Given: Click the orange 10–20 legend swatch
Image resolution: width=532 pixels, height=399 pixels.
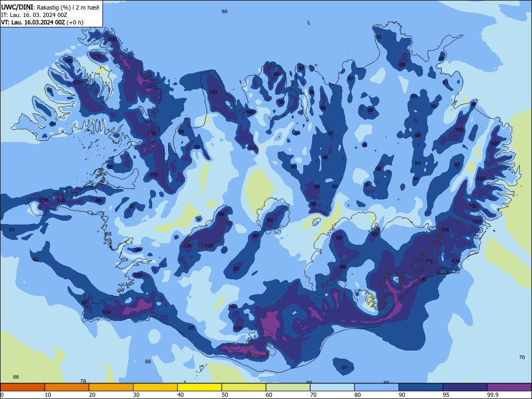Looking at the screenshot, I should click(x=67, y=387).
